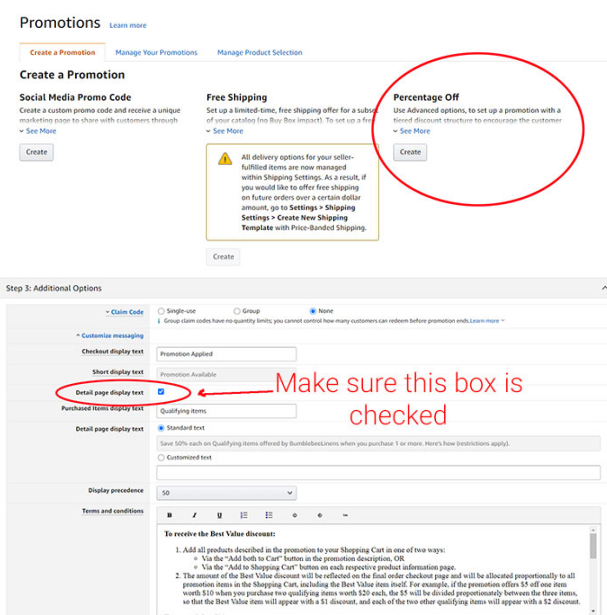This screenshot has height=615, width=607.
Task: Click terms editor scrollbar thumb
Action: click(x=593, y=546)
